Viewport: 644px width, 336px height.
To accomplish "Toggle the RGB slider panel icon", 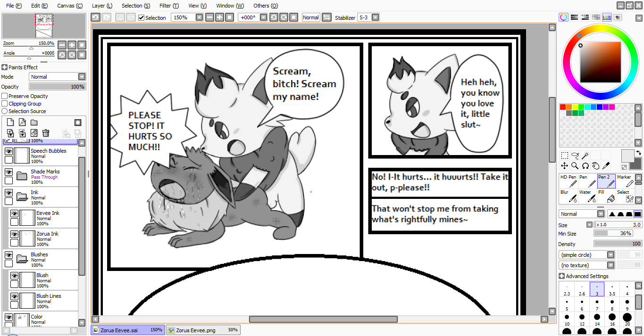I will click(575, 17).
